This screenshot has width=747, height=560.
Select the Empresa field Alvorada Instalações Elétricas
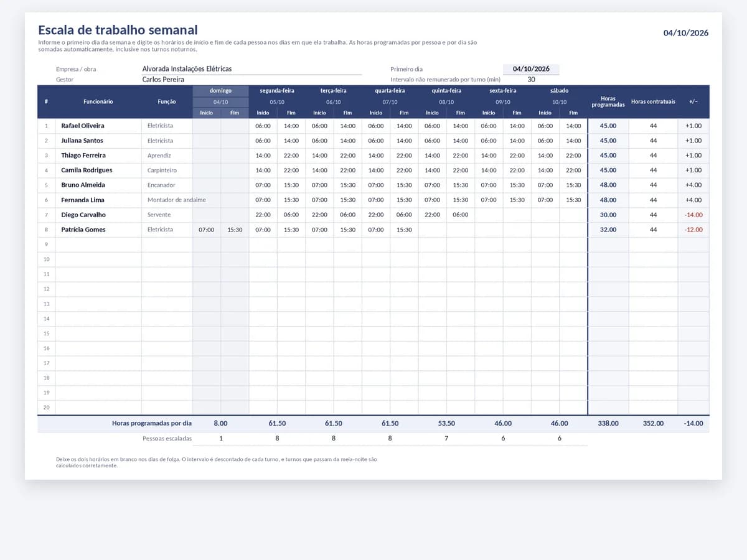point(251,69)
